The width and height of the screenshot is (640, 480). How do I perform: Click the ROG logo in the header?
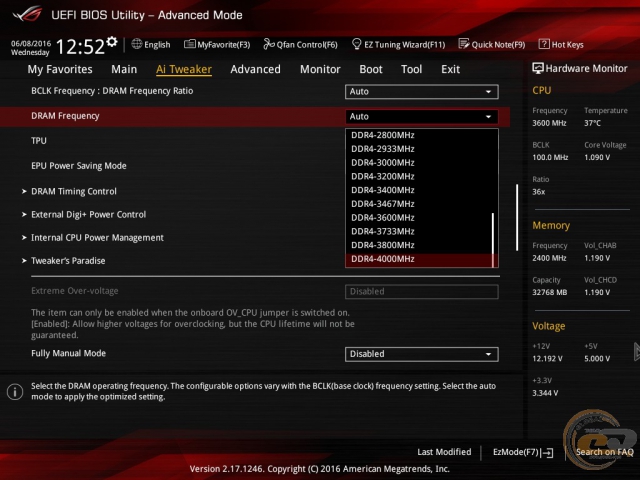pos(27,14)
